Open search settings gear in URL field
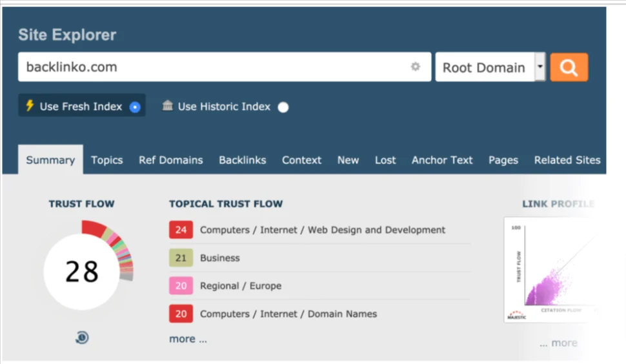Viewport: 626px width, 364px height. tap(416, 66)
